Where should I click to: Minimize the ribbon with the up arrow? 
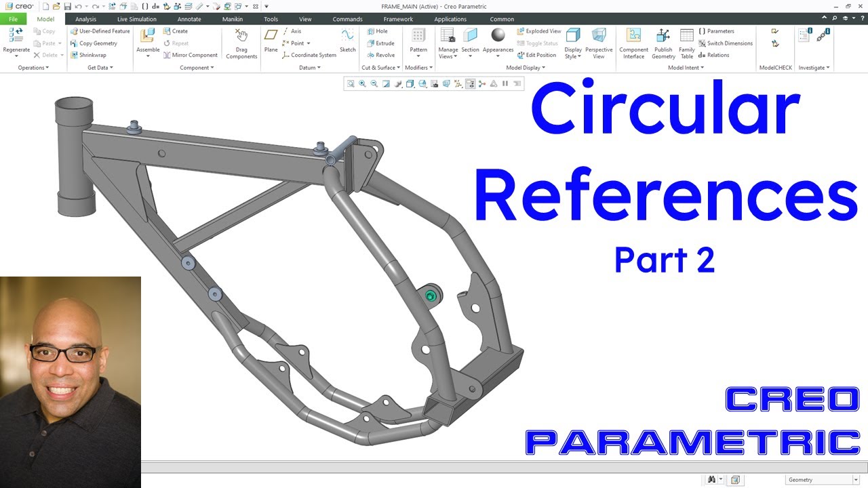pos(823,19)
